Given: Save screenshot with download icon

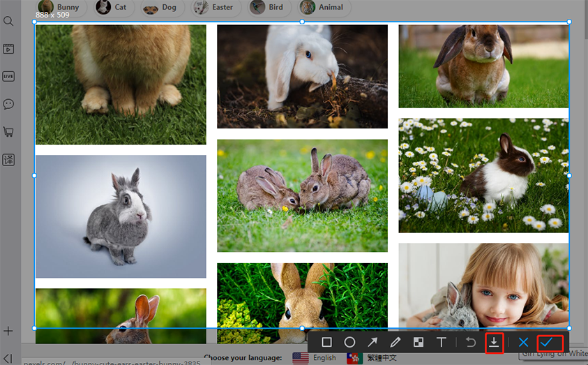Looking at the screenshot, I should click(x=494, y=343).
